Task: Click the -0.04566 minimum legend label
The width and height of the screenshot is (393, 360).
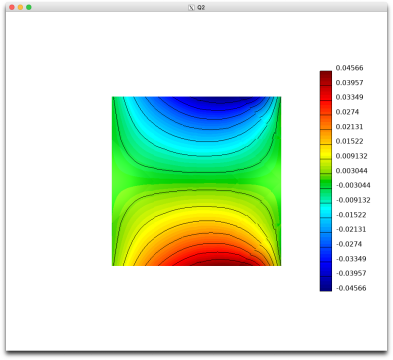Action: click(351, 288)
